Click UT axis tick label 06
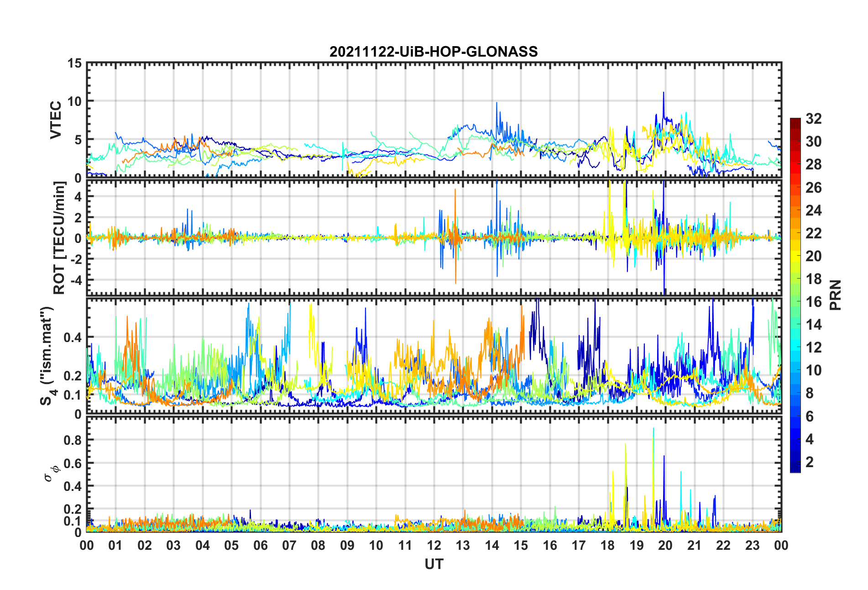The width and height of the screenshot is (868, 590). click(261, 545)
